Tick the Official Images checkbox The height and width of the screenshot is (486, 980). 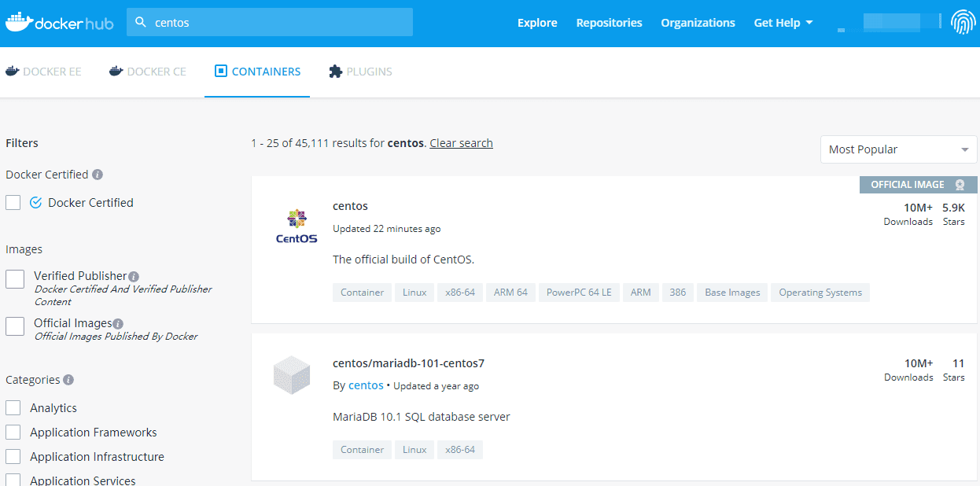pyautogui.click(x=15, y=326)
